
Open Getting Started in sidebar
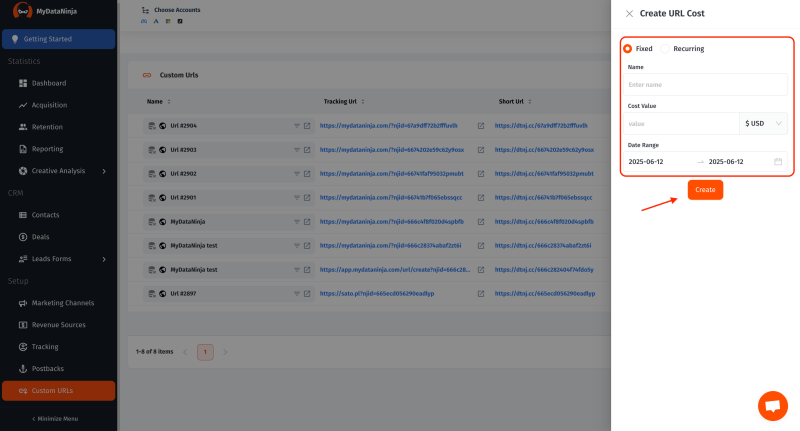click(x=59, y=39)
